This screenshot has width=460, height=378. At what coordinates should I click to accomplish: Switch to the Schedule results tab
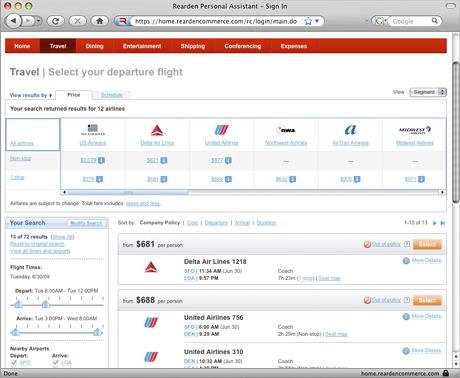112,95
